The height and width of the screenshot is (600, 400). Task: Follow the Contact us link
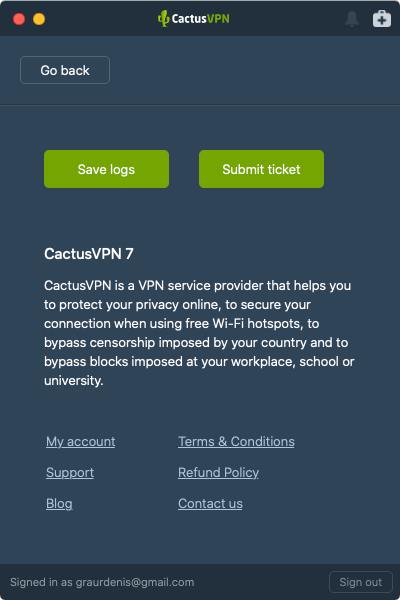point(210,504)
